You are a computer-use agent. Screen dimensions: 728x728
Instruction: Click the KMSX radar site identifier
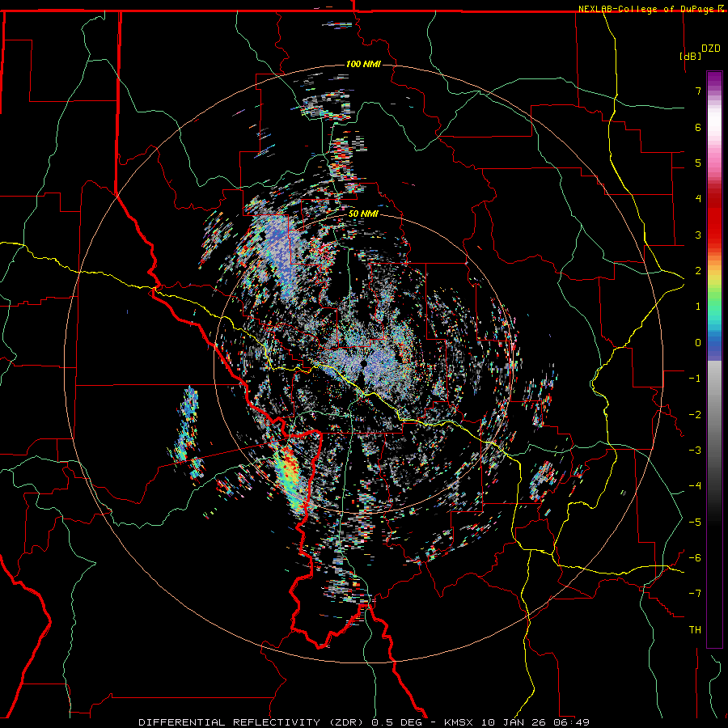460,722
